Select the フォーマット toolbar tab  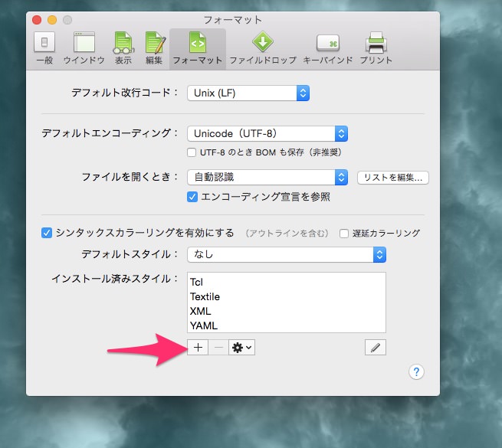tap(198, 48)
